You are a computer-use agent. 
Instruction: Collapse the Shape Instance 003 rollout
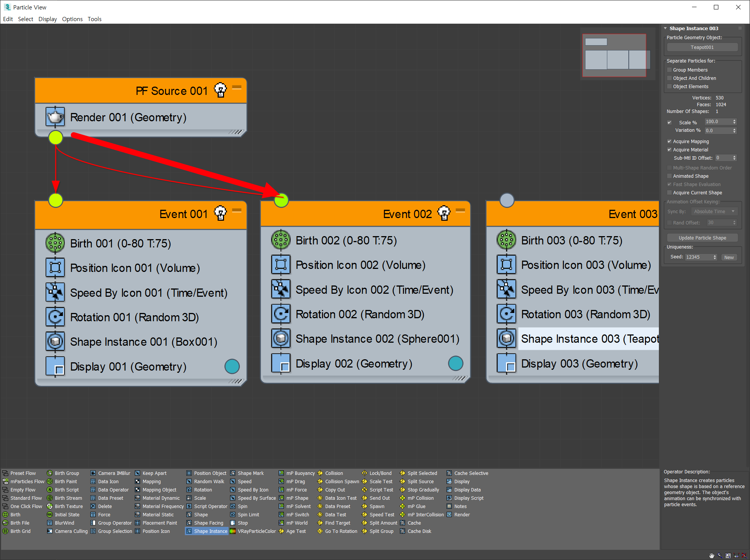666,28
